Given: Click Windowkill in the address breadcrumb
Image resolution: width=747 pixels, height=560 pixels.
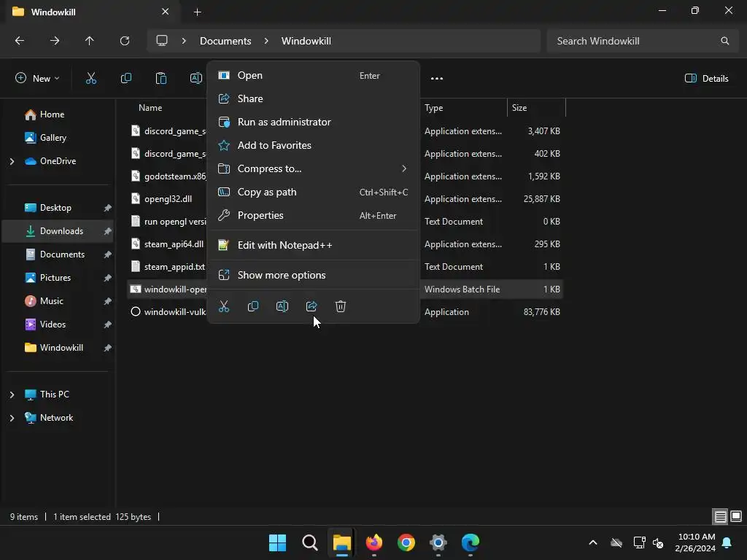Looking at the screenshot, I should (306, 41).
